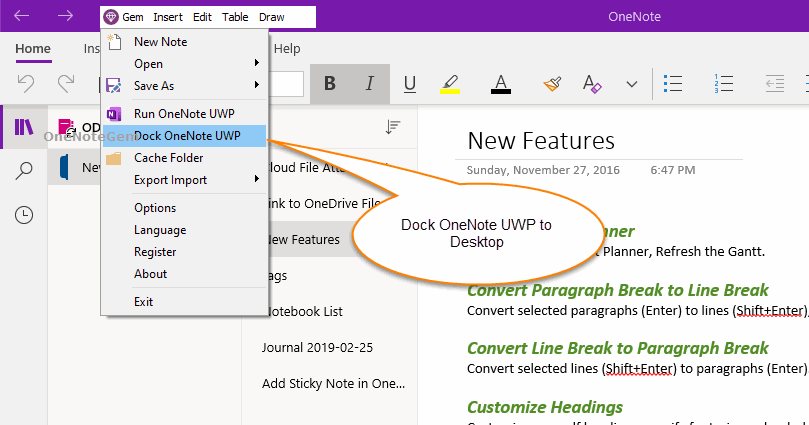Open the Draw menu in Gem bar
The width and height of the screenshot is (809, 425).
pyautogui.click(x=271, y=17)
